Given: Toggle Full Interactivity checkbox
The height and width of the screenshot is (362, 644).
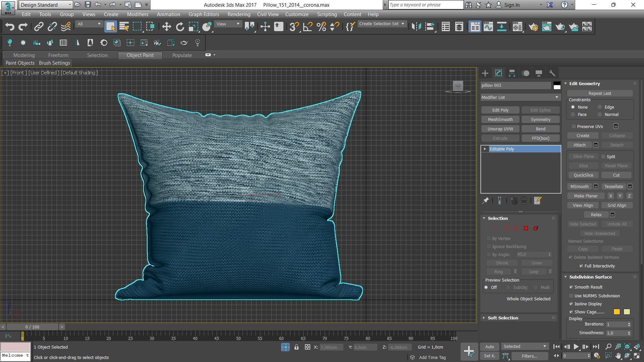Looking at the screenshot, I should pos(581,266).
